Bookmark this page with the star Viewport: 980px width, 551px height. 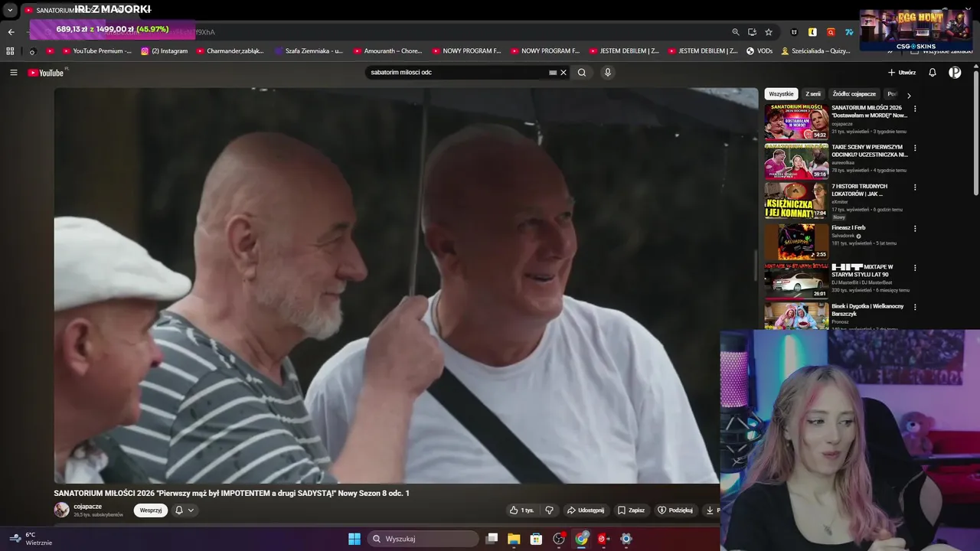click(x=769, y=32)
